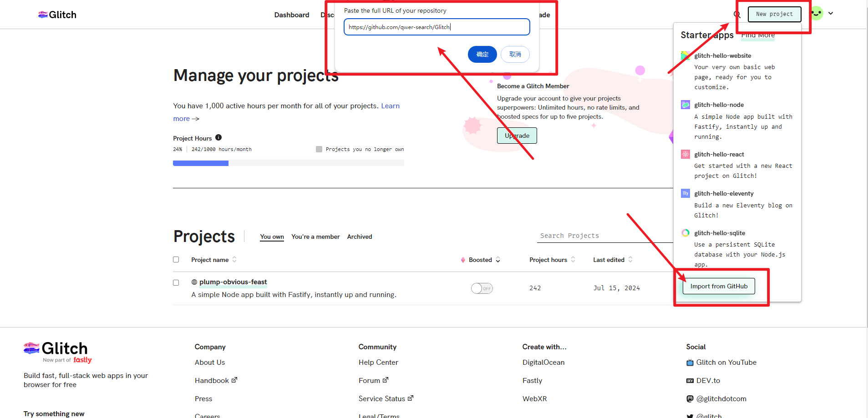Screen dimensions: 868x418
Task: Click the Mastodon icon
Action: [x=690, y=399]
